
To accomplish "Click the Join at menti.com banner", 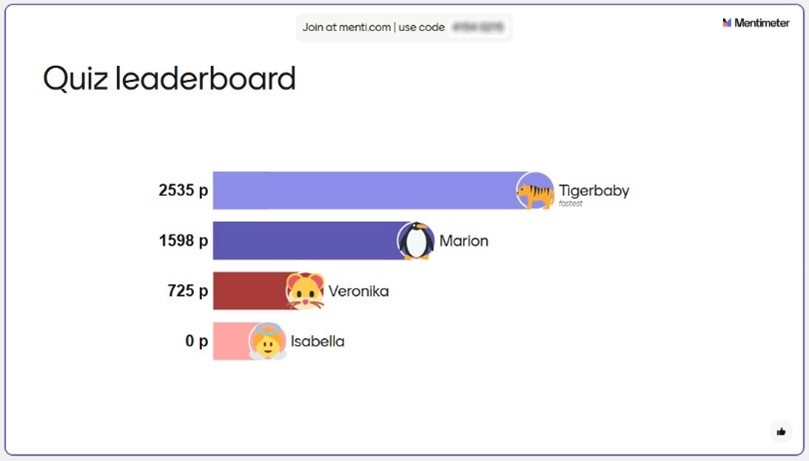I will tap(404, 27).
